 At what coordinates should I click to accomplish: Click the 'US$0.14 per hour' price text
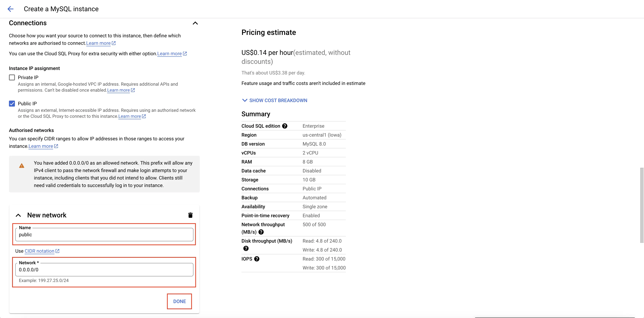[267, 53]
